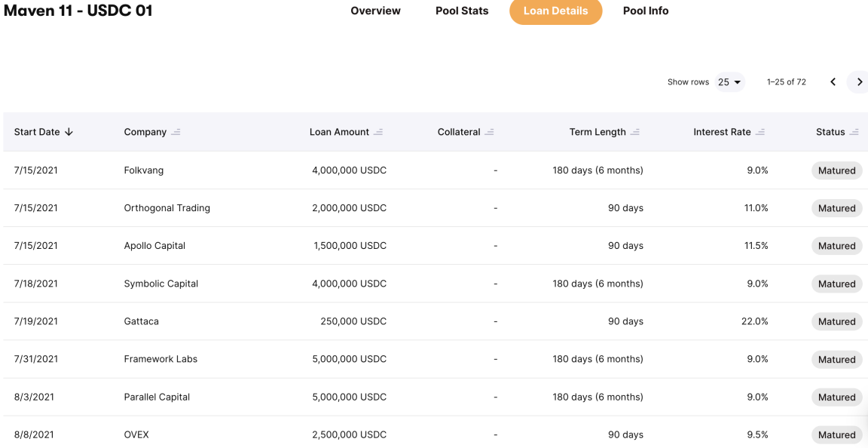Click the Term Length column header label
The height and width of the screenshot is (448, 868).
coord(598,132)
